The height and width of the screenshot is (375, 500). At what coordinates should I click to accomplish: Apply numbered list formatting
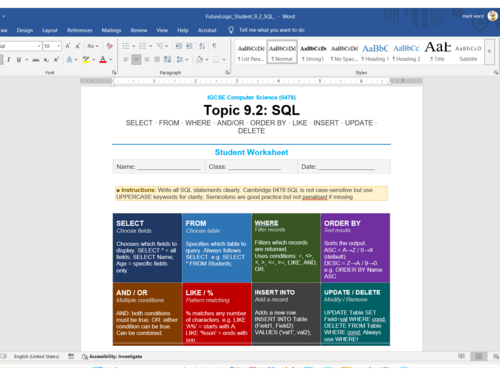[143, 46]
